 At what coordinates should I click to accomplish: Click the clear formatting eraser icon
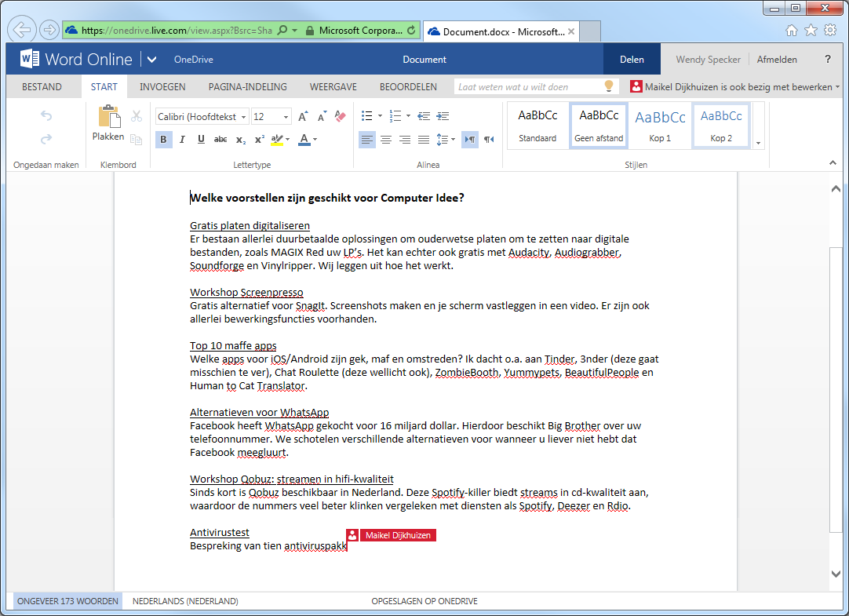pos(340,116)
